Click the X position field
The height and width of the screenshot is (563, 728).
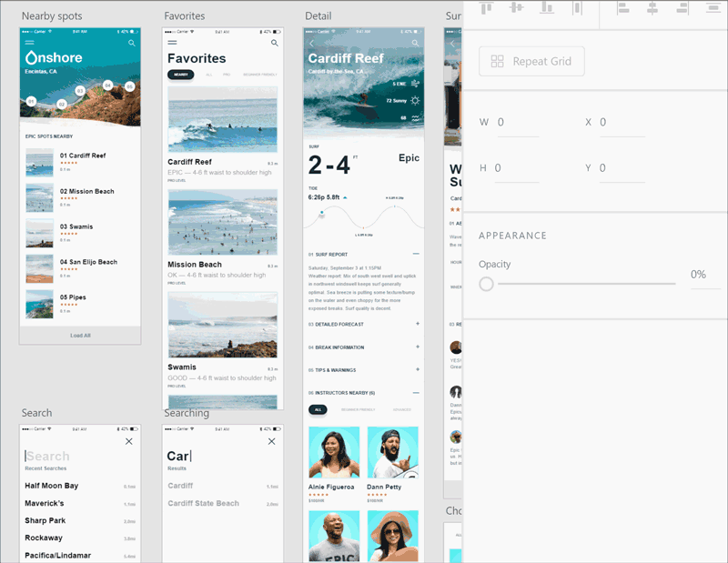point(622,123)
